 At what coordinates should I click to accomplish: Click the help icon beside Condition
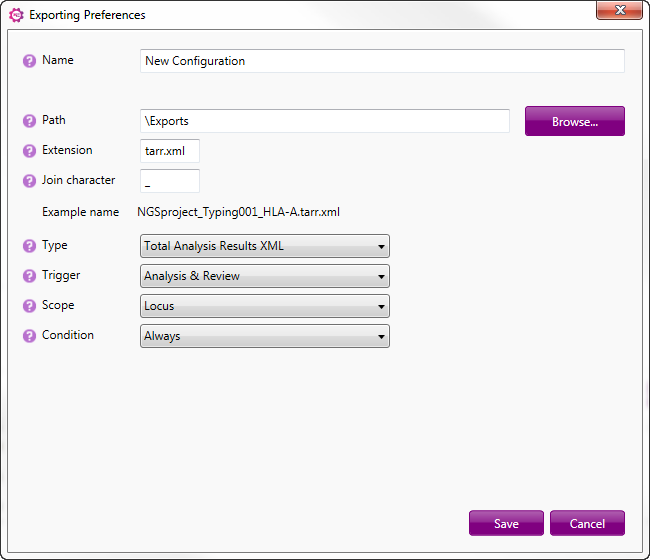[x=29, y=336]
